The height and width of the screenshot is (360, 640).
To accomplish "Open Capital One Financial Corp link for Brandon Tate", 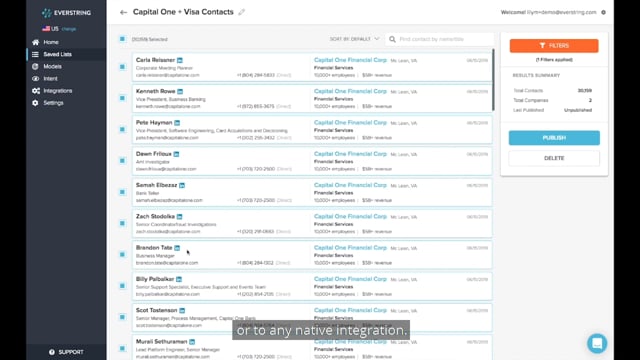I will point(350,248).
